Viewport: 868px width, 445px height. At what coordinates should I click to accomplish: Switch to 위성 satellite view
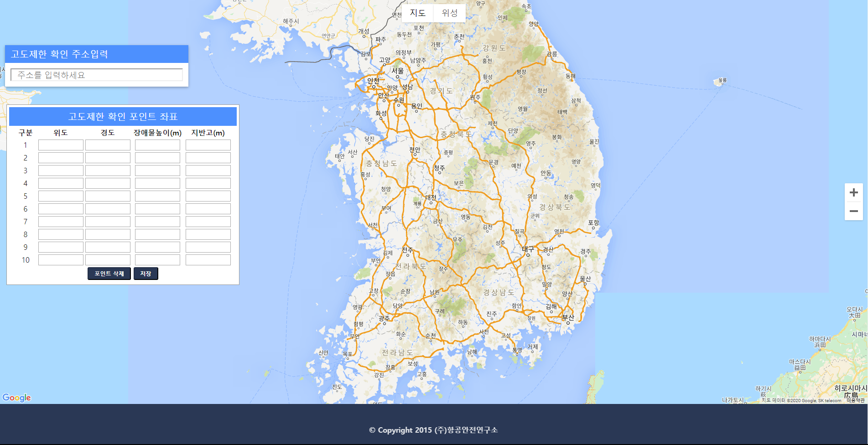[x=449, y=13]
